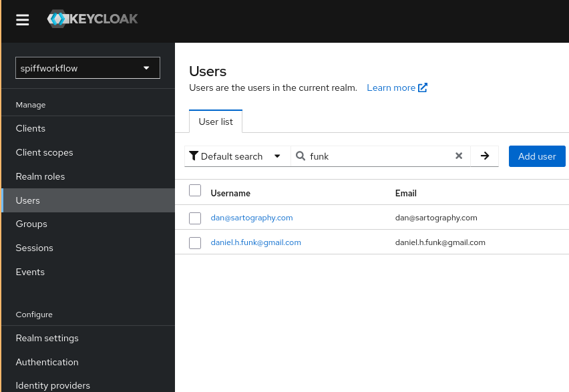The height and width of the screenshot is (392, 569).
Task: Open Realm roles in sidebar
Action: tap(88, 176)
